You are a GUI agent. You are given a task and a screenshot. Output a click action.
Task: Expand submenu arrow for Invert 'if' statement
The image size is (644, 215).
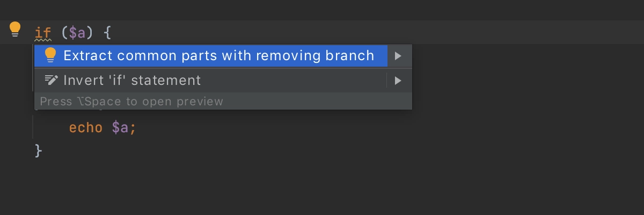click(398, 81)
